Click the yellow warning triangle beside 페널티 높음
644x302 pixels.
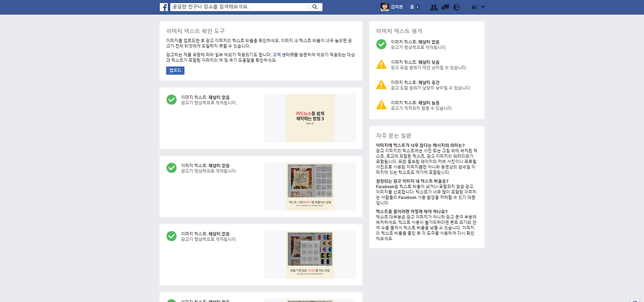381,105
